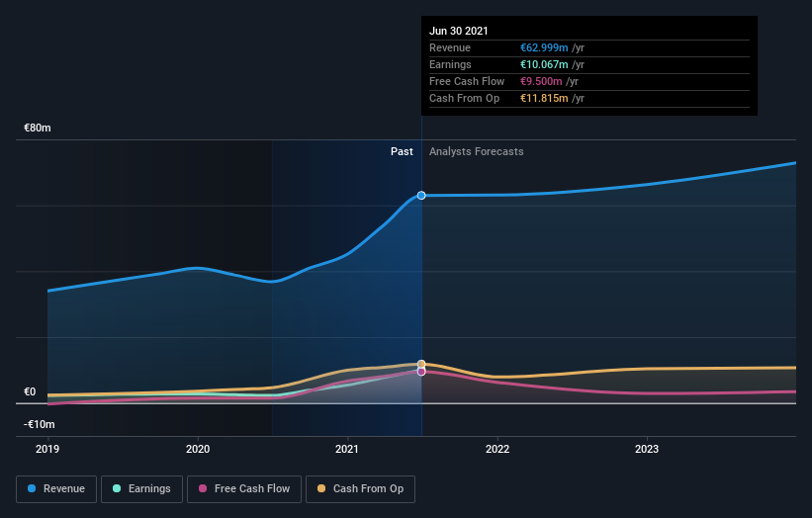Viewport: 812px width, 518px height.
Task: Click the Jun 30 2021 tooltip date
Action: (x=459, y=31)
